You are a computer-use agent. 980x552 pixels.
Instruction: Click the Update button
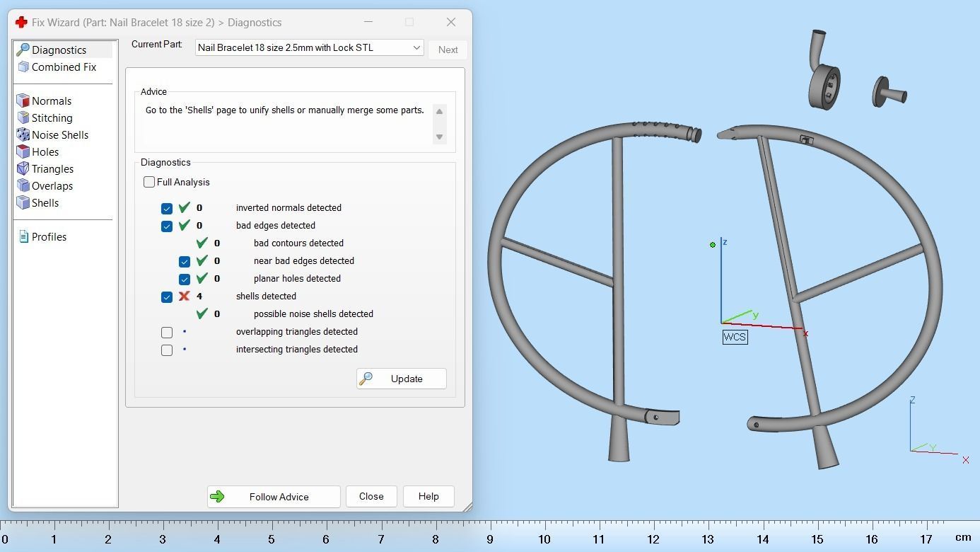tap(401, 379)
